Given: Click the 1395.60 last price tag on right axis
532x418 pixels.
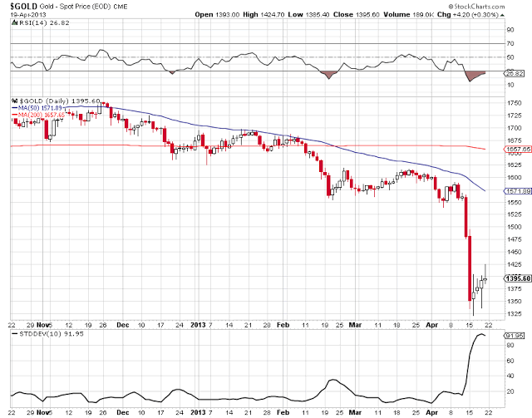Looking at the screenshot, I should pyautogui.click(x=517, y=278).
